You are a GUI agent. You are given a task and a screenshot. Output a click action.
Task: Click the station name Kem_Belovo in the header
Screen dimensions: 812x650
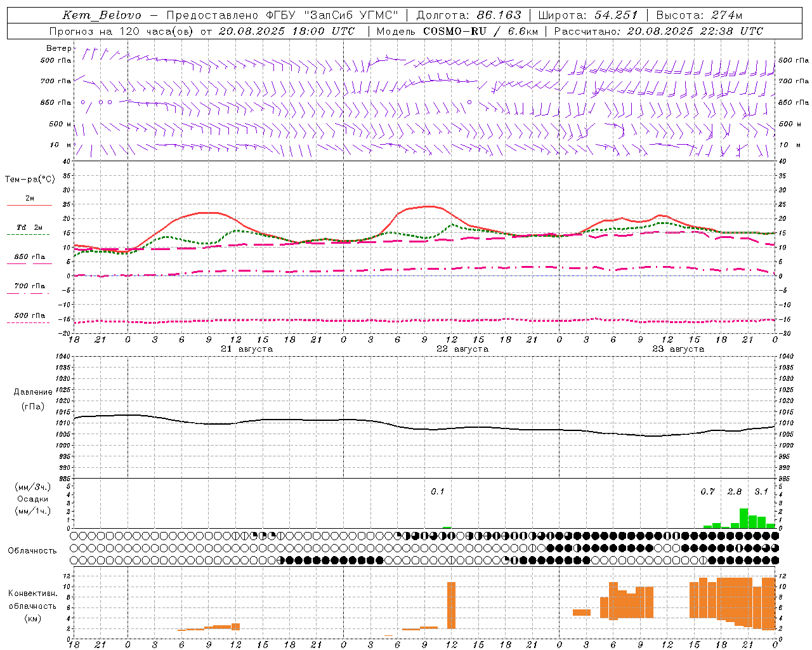point(101,15)
